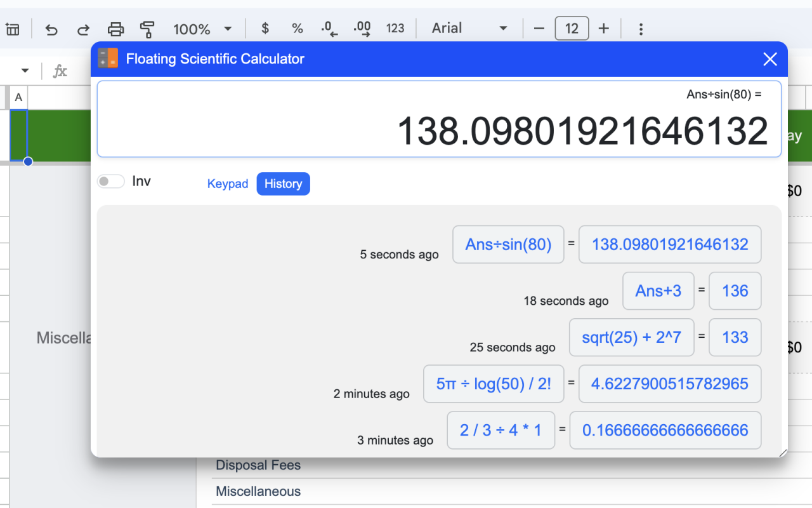
Task: Grab the calculator resize handle at the corner
Action: tap(783, 453)
